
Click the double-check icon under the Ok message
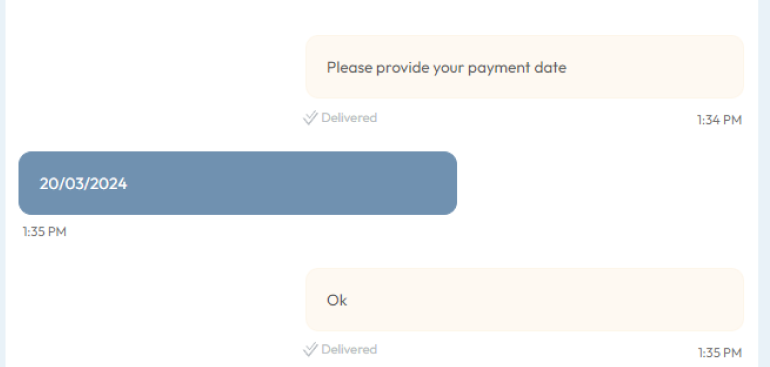point(310,350)
